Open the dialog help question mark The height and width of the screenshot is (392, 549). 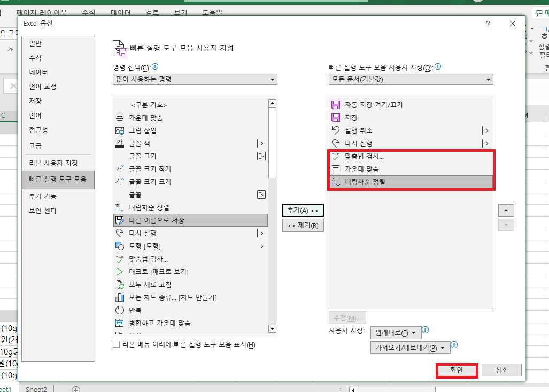488,24
